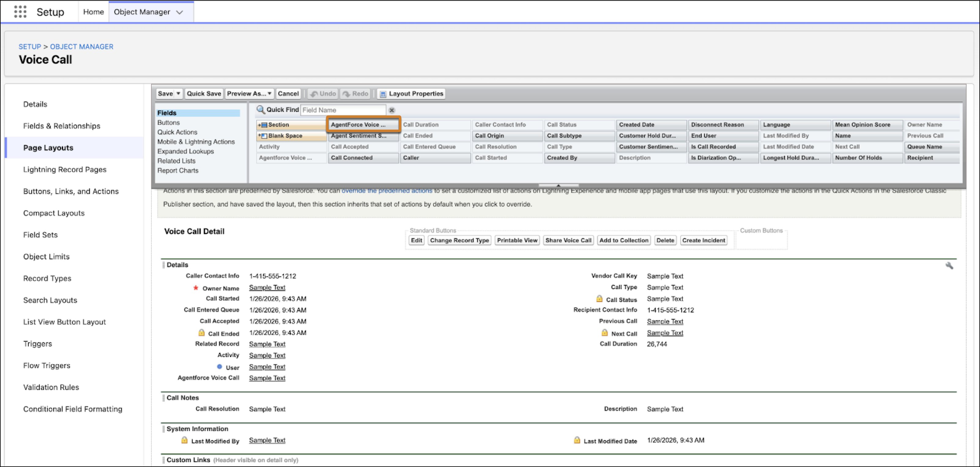Select Related Lists palette category
Viewport: 980px width, 467px height.
(x=176, y=161)
